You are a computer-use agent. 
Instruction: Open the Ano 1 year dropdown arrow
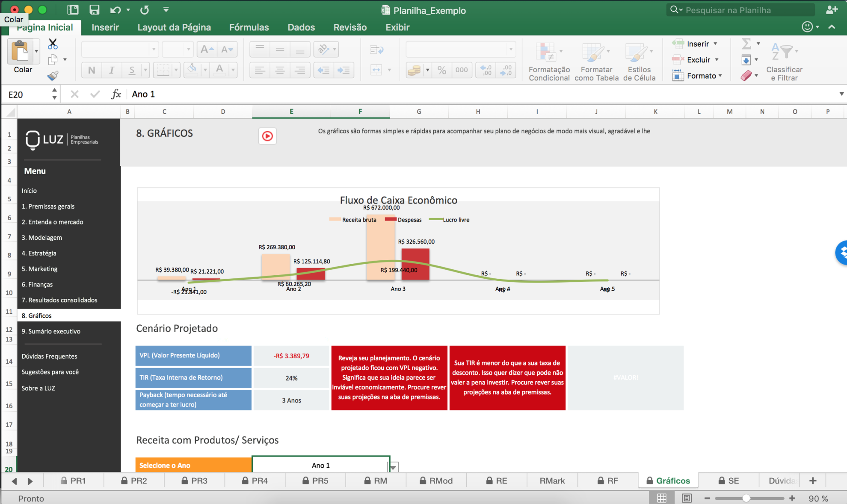tap(393, 467)
